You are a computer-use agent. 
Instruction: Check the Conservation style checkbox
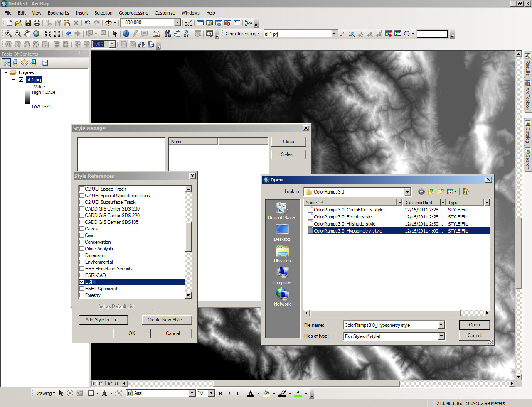(82, 242)
